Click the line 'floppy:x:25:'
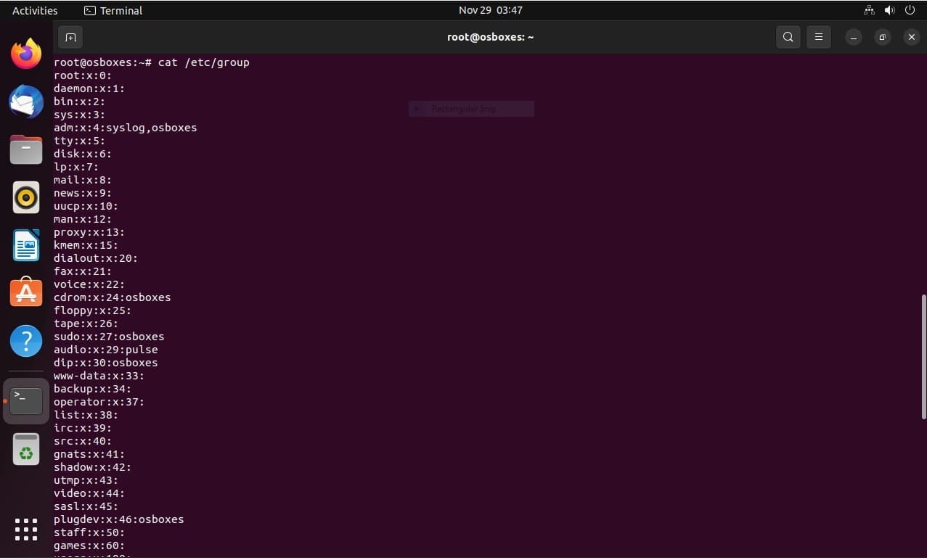The height and width of the screenshot is (560, 927). tap(93, 310)
